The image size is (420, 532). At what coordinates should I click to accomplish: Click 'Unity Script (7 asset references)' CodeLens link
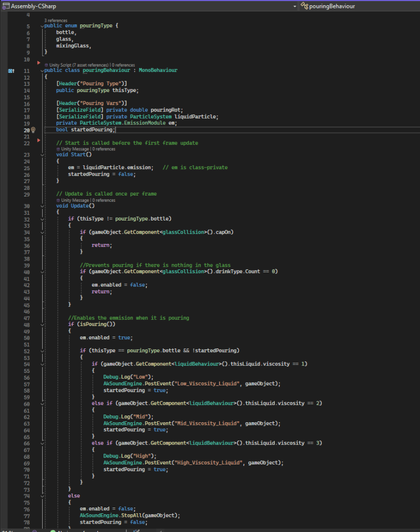(79, 65)
